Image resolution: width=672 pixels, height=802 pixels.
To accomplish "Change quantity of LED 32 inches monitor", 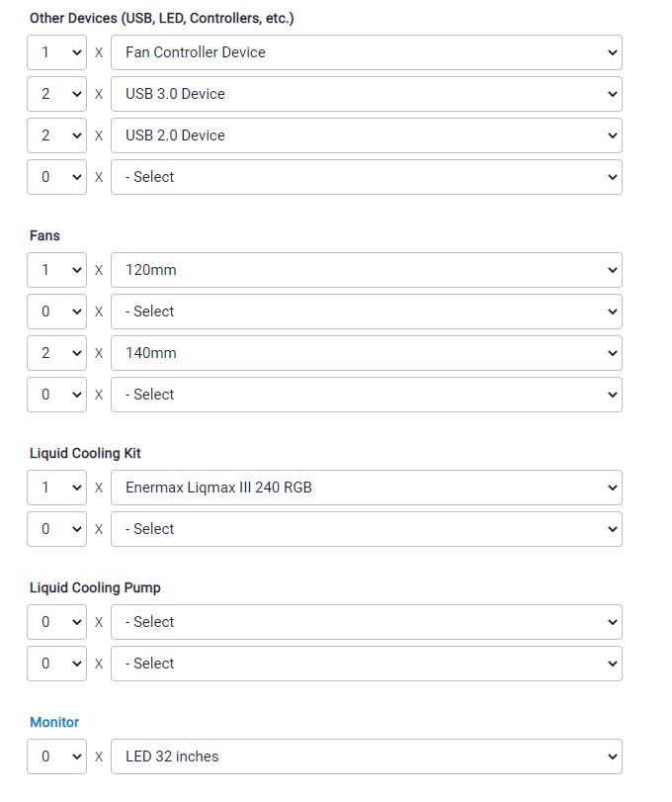I will [x=56, y=756].
